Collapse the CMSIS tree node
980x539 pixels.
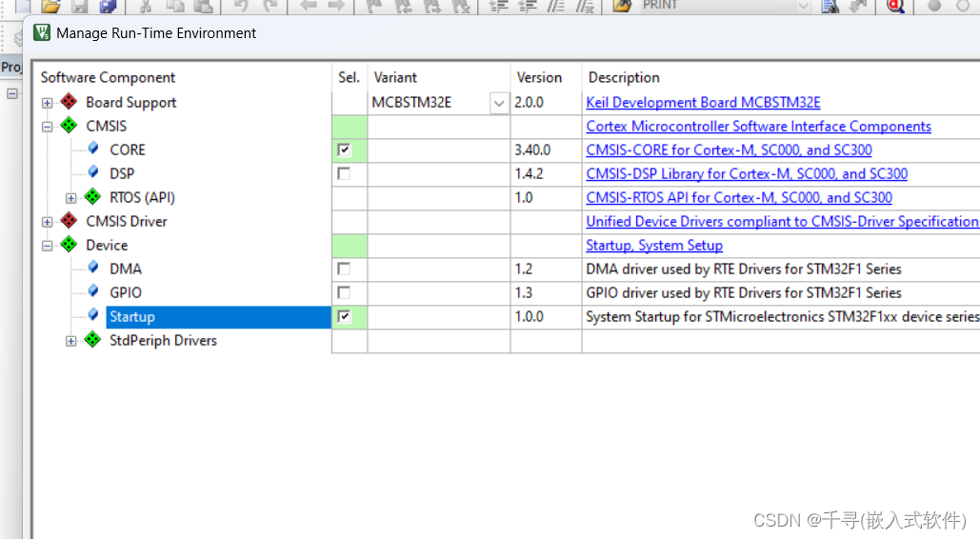tap(47, 127)
